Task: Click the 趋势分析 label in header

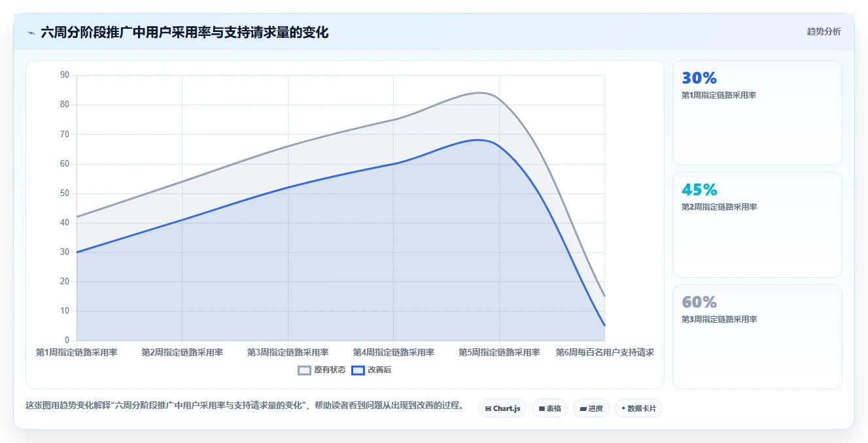Action: [x=824, y=31]
